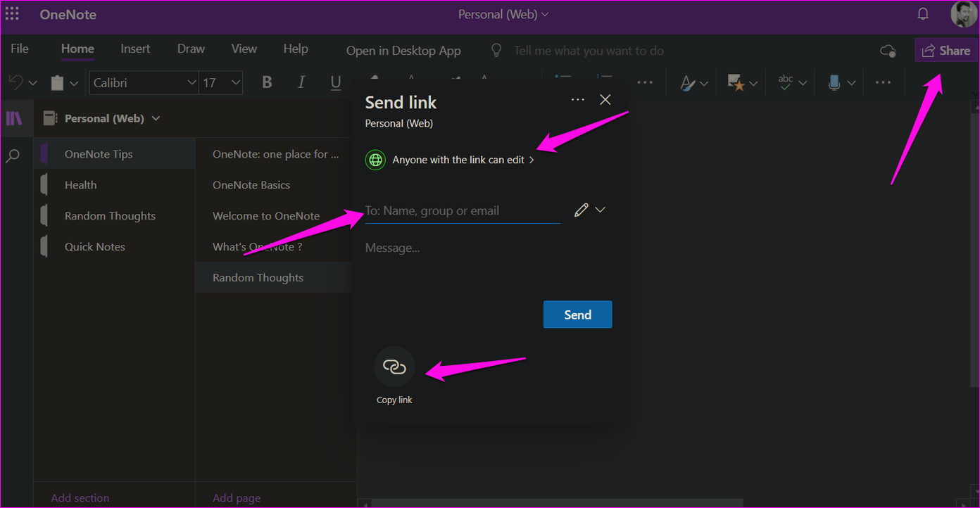Switch to the Insert tab
Viewport: 980px width, 508px height.
point(135,49)
